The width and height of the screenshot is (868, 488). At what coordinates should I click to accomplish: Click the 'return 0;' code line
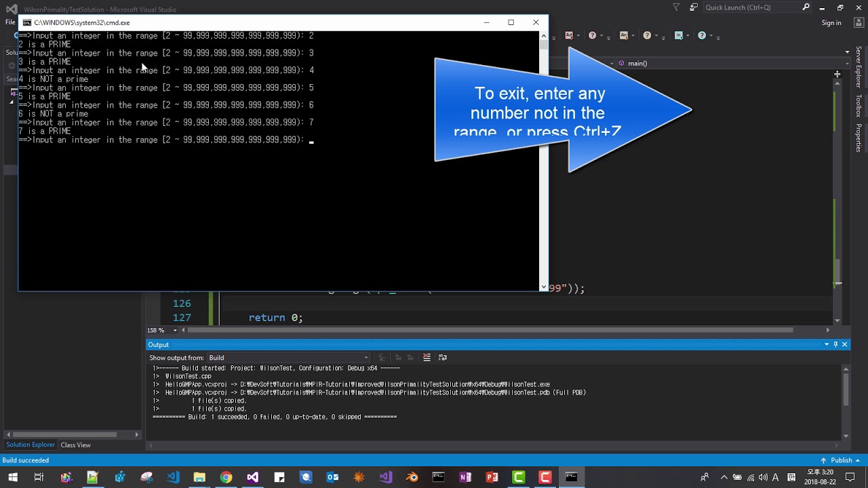[275, 317]
